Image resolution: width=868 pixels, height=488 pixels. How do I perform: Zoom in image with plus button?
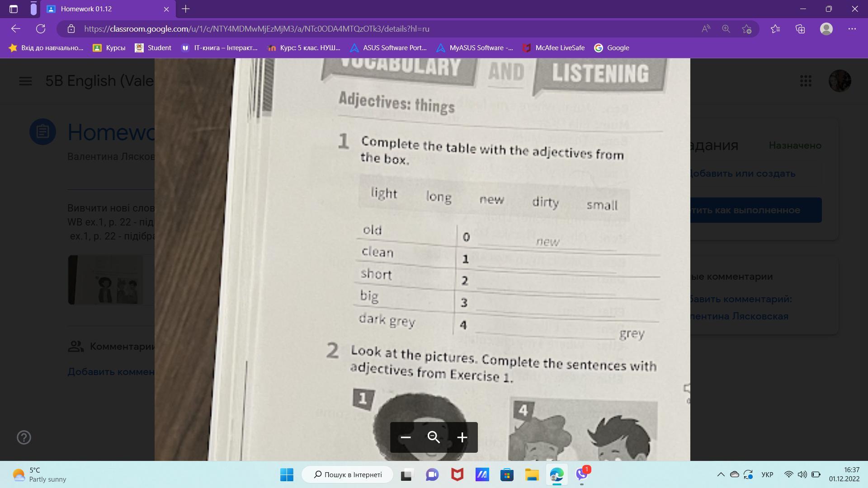click(x=462, y=437)
